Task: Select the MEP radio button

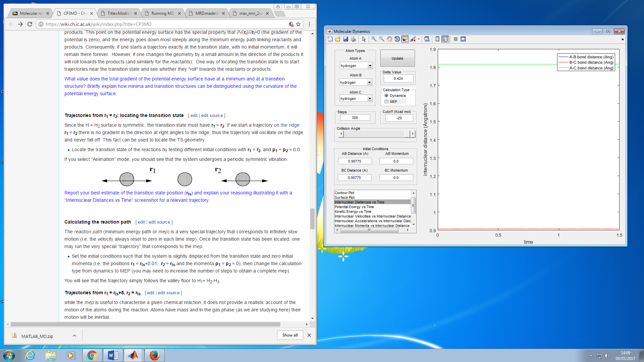Action: pyautogui.click(x=386, y=102)
